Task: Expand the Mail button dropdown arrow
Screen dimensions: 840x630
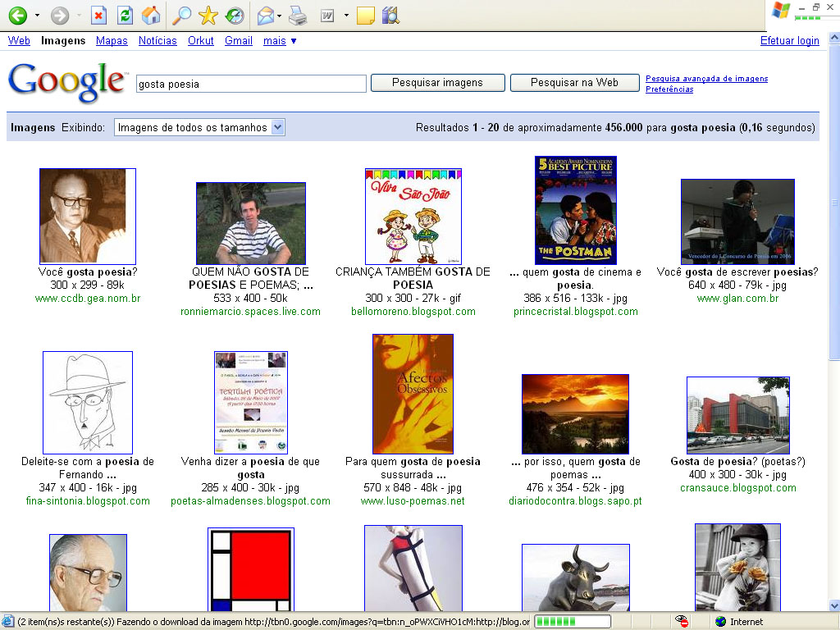Action: point(280,15)
